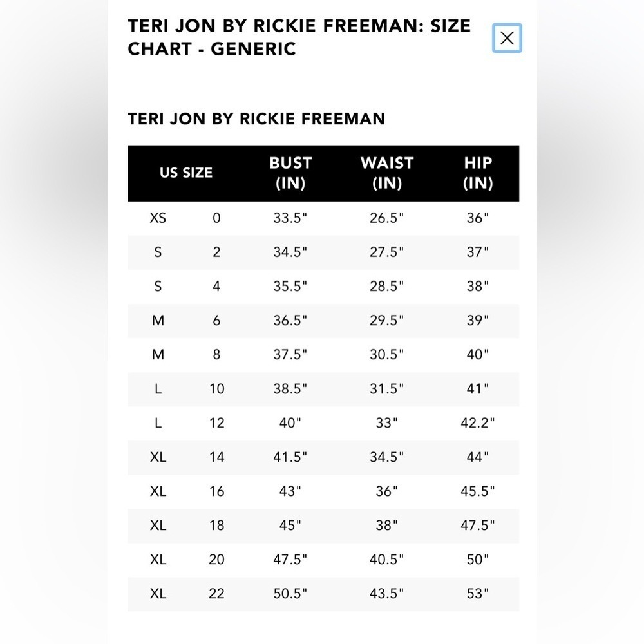Close the size chart popup
The width and height of the screenshot is (644, 644).
[x=507, y=38]
